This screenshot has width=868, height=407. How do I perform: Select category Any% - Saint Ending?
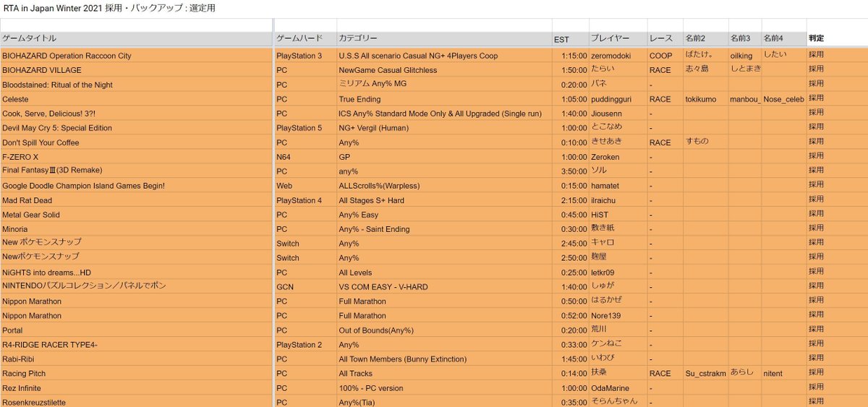(444, 228)
